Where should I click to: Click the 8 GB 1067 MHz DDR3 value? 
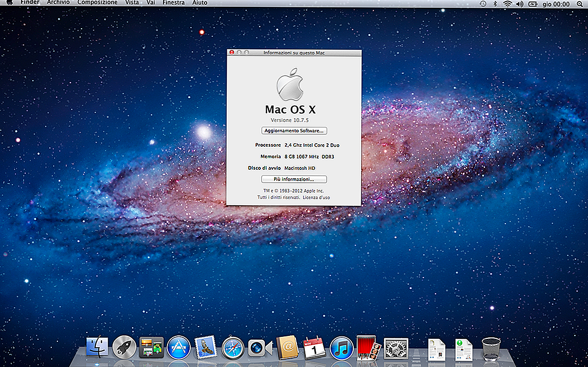tap(309, 157)
